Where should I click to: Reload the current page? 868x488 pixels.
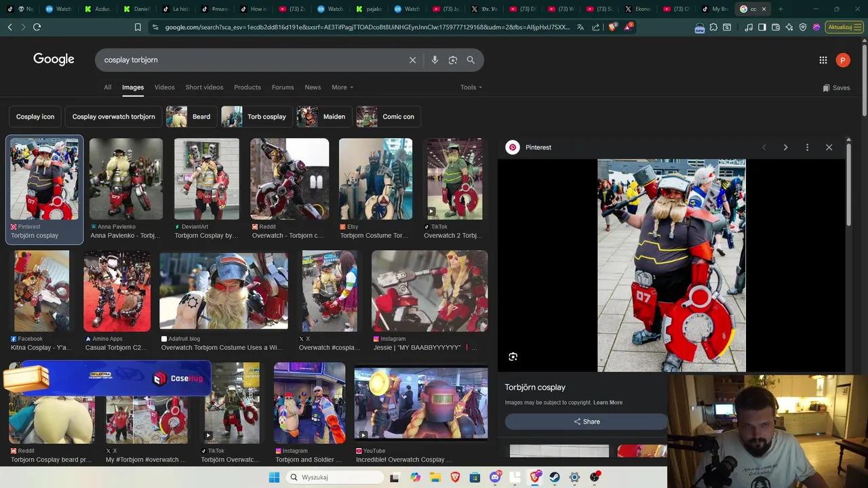coord(37,27)
